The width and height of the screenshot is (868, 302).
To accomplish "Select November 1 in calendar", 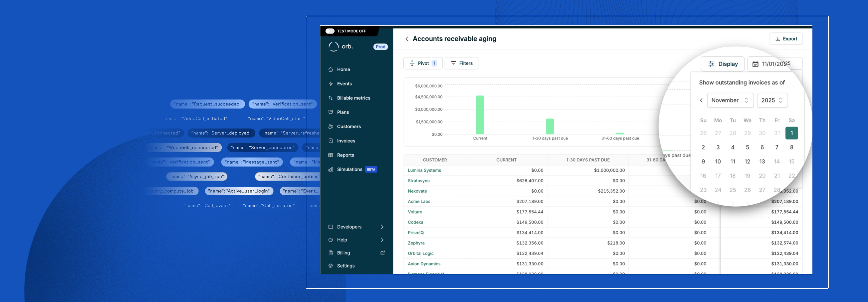I will tap(792, 133).
